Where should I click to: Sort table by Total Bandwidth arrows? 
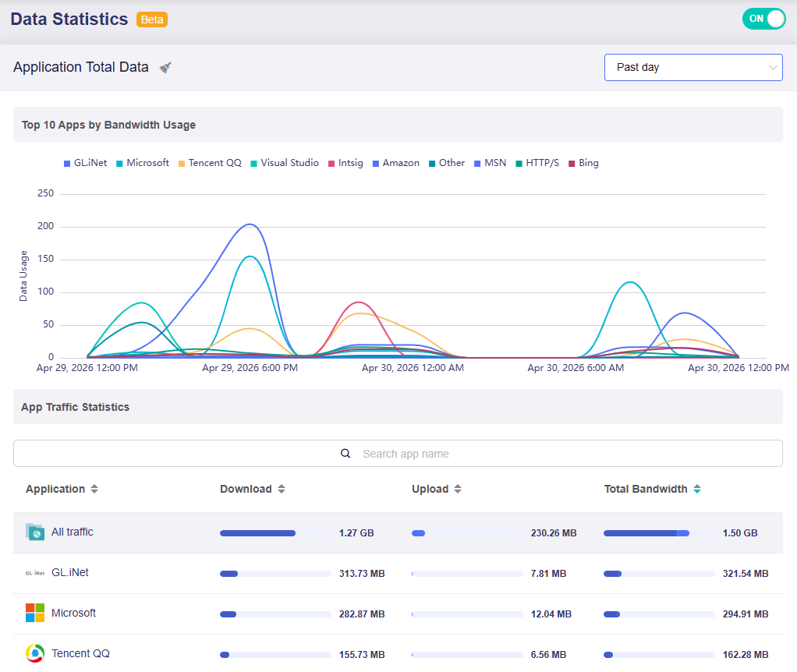pyautogui.click(x=697, y=489)
